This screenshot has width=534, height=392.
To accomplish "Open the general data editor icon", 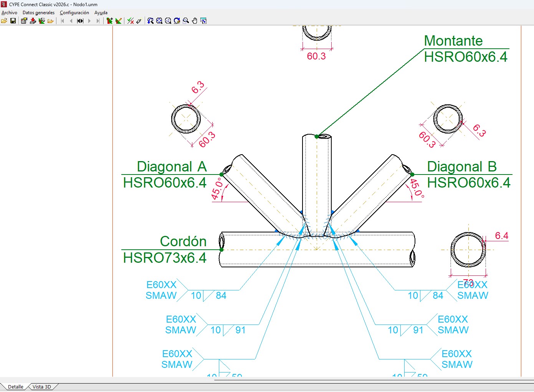I will pos(24,21).
